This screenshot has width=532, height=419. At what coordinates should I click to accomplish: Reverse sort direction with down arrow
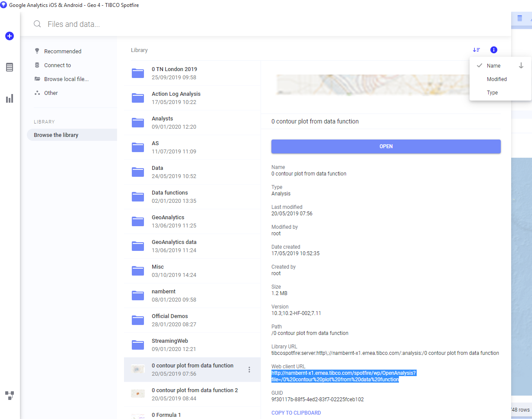(x=521, y=66)
